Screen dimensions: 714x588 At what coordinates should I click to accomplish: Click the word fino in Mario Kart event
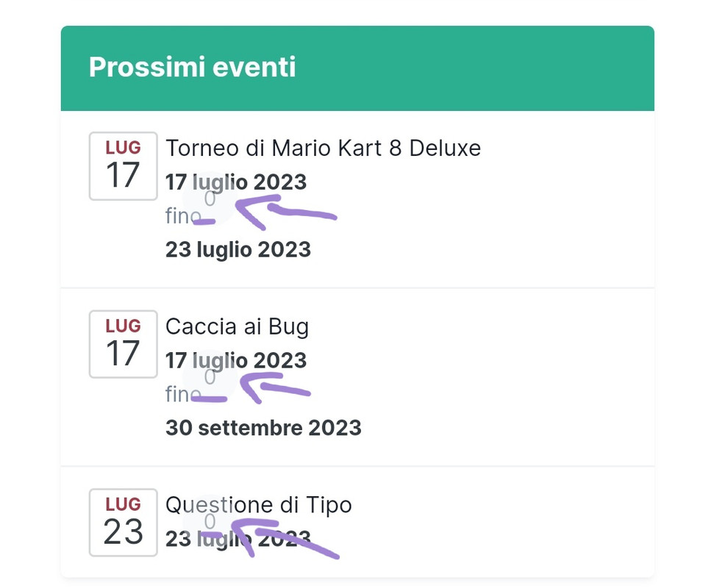[176, 216]
